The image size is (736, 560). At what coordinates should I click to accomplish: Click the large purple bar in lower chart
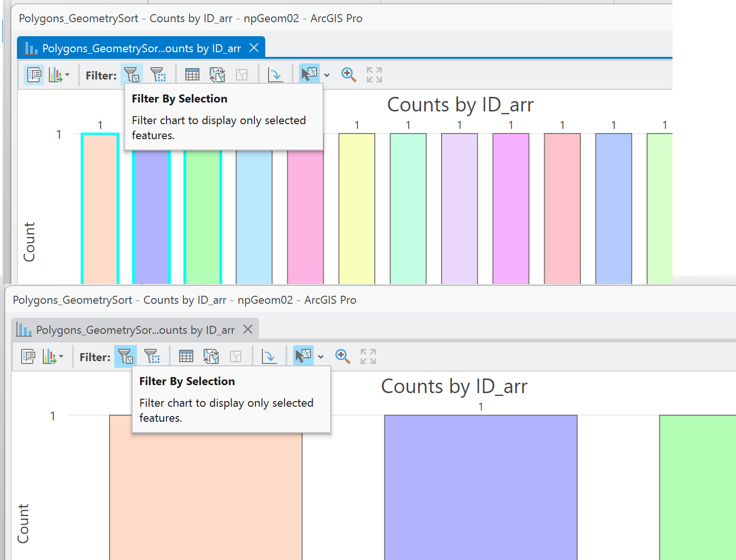click(x=481, y=487)
